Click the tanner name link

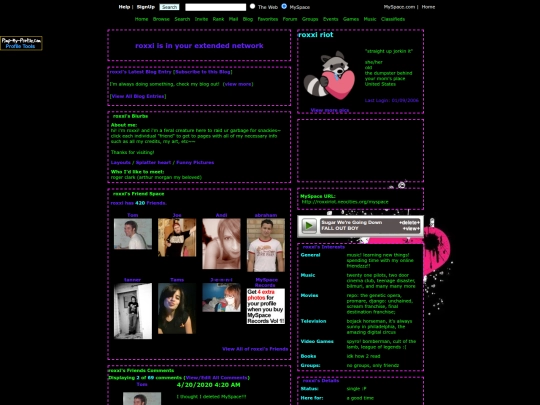pyautogui.click(x=133, y=280)
